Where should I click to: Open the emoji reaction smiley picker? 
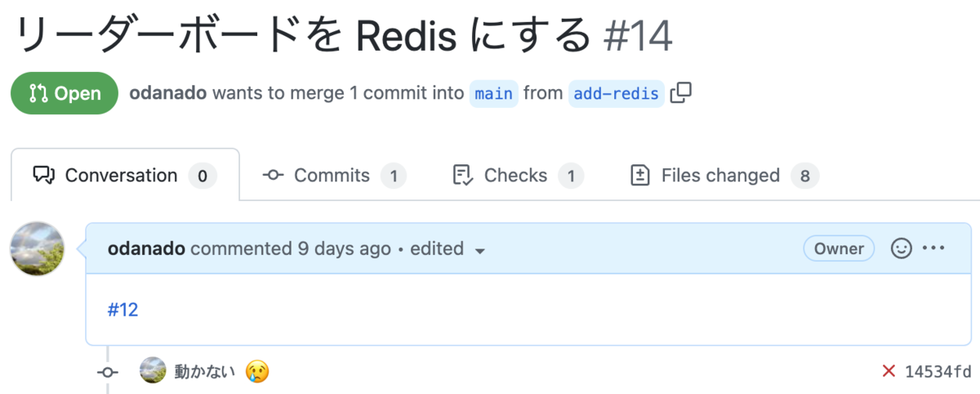click(901, 248)
